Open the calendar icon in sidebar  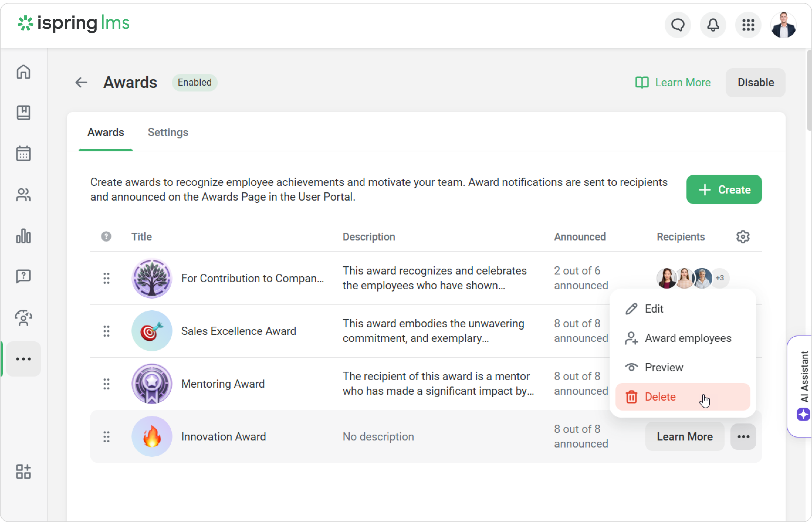(23, 154)
